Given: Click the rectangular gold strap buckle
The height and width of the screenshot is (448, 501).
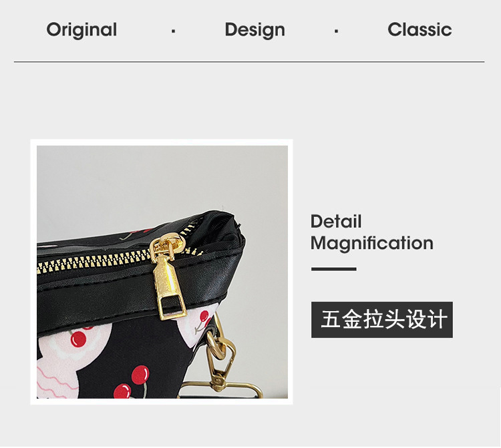Looking at the screenshot, I should click(220, 389).
